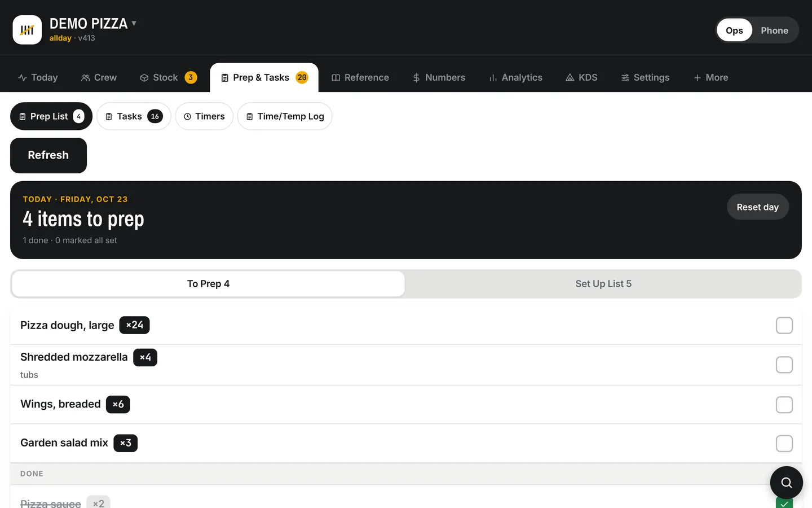Click the plus icon beside More
The width and height of the screenshot is (812, 508).
click(x=698, y=78)
